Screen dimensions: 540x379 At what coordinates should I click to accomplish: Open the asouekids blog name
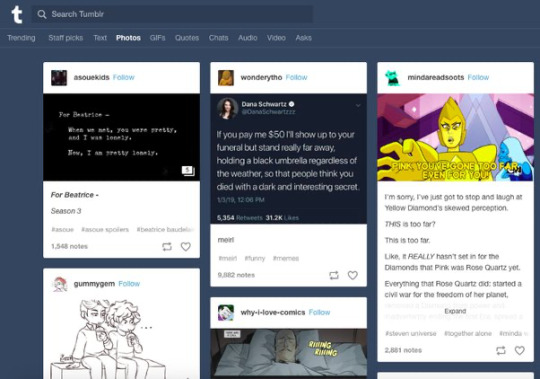pyautogui.click(x=91, y=77)
